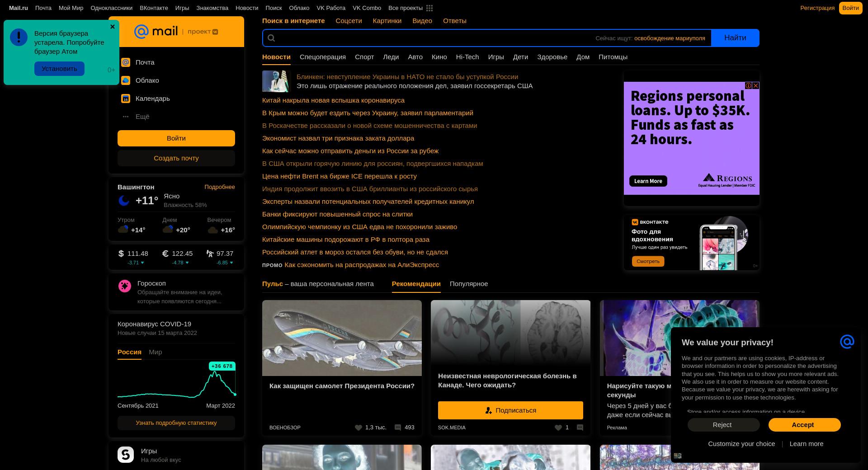The image size is (868, 470).
Task: Click the moon weather icon for Вашингтон
Action: (124, 200)
